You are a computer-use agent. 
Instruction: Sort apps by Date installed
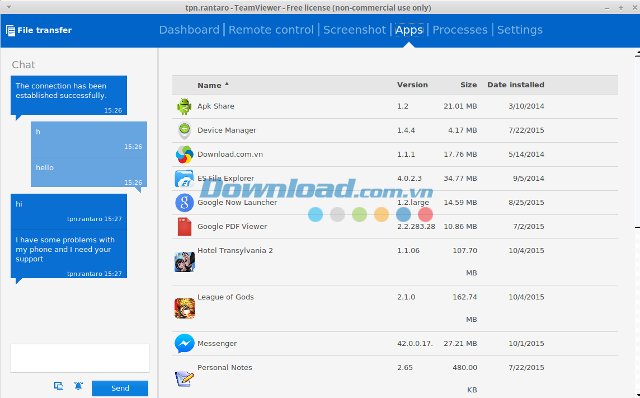[516, 85]
